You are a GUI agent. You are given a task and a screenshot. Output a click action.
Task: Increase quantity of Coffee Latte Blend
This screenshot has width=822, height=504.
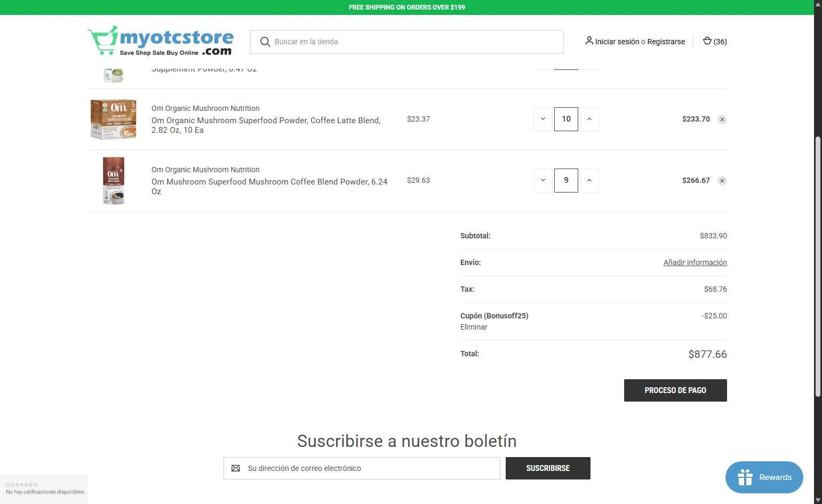coord(589,119)
